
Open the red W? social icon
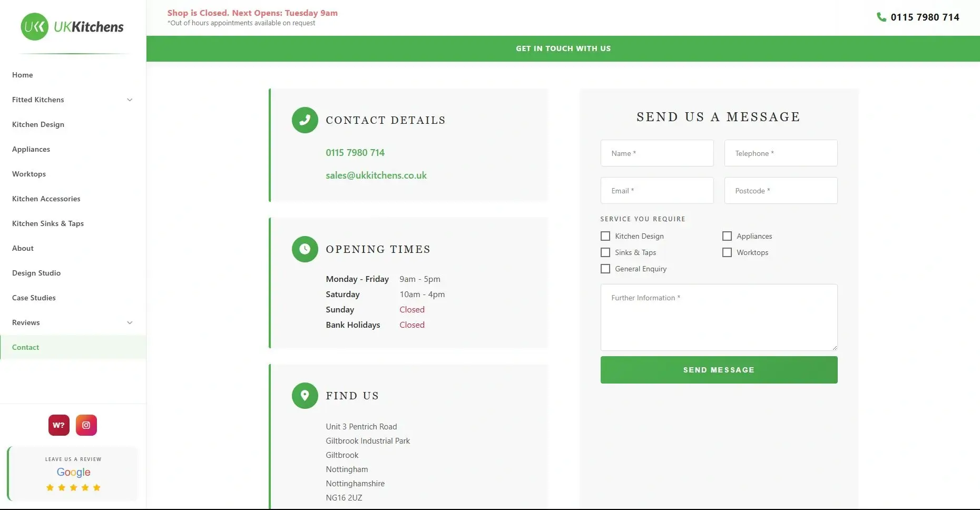(59, 425)
